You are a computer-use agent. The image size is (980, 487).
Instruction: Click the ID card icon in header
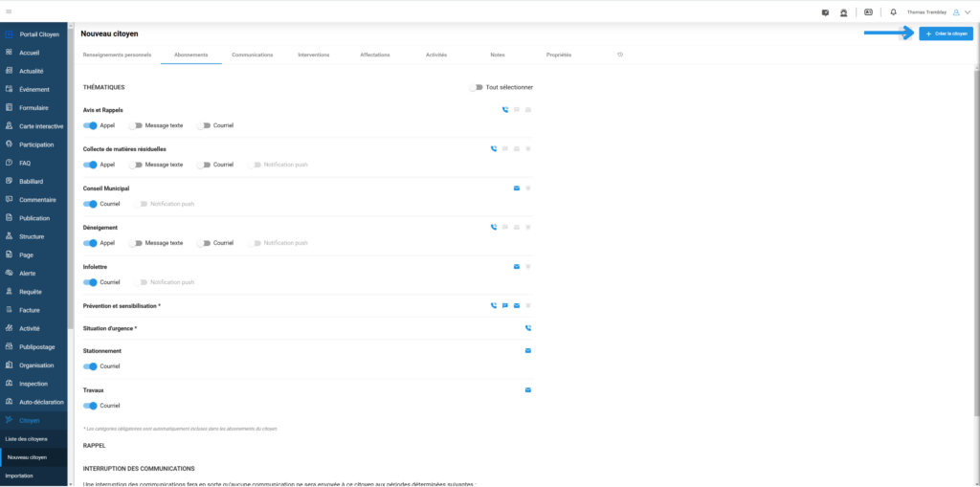(868, 11)
